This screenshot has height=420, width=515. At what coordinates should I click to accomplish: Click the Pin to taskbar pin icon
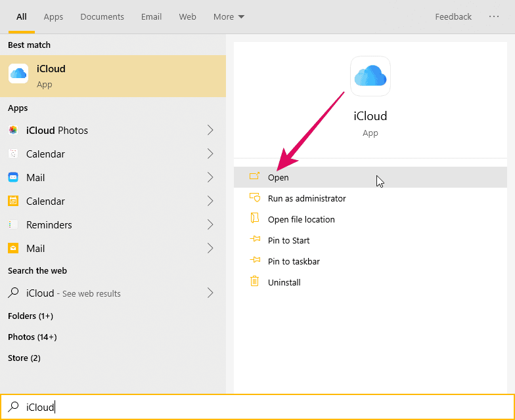[255, 260]
